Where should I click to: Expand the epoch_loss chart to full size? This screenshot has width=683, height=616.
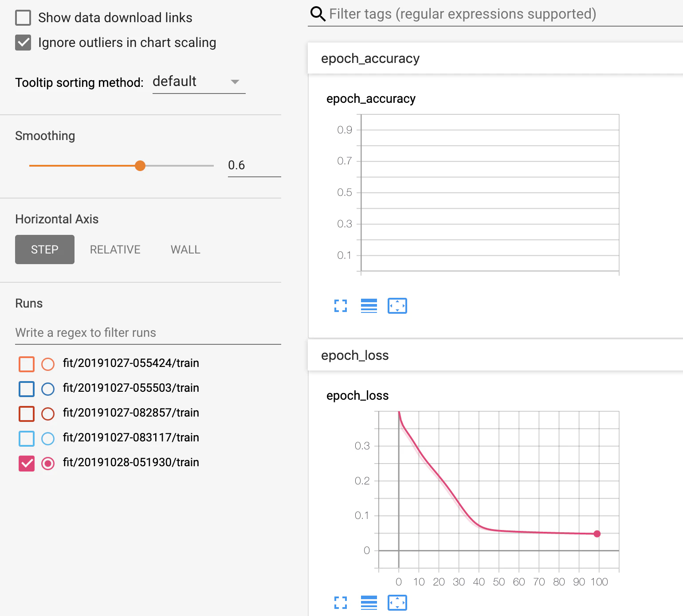click(341, 603)
